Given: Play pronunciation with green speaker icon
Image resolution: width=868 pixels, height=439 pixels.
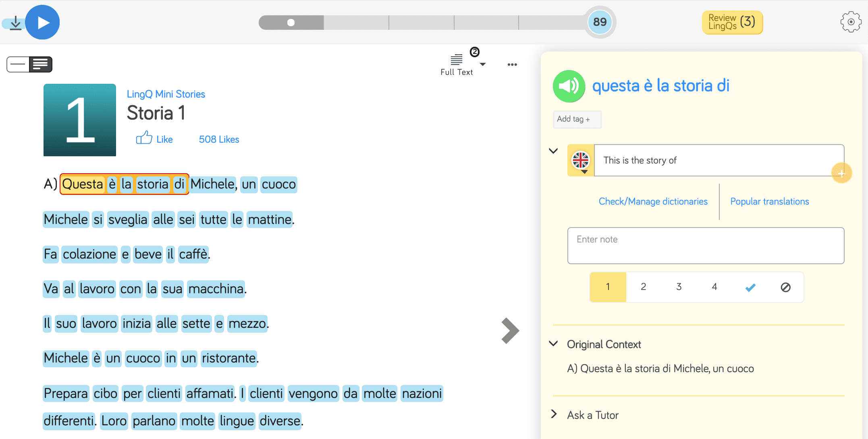Looking at the screenshot, I should tap(569, 86).
